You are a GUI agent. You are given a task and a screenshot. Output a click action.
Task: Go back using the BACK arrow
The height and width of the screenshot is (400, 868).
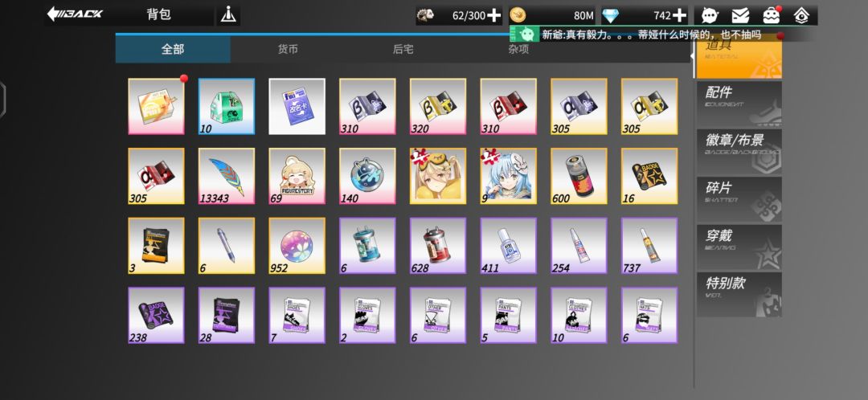tap(75, 14)
